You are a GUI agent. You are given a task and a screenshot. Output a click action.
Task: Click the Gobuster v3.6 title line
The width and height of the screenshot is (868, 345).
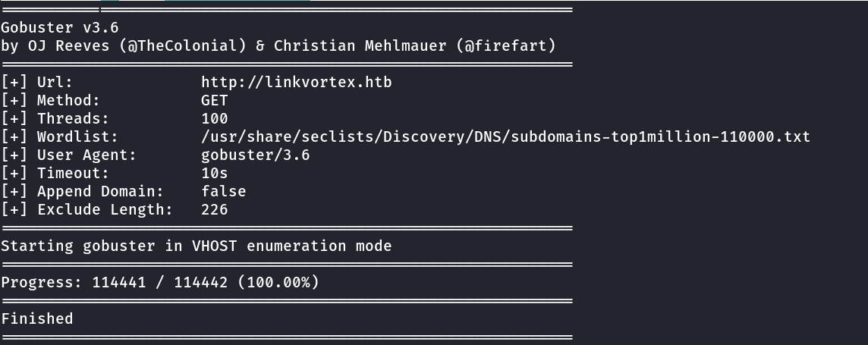point(60,27)
